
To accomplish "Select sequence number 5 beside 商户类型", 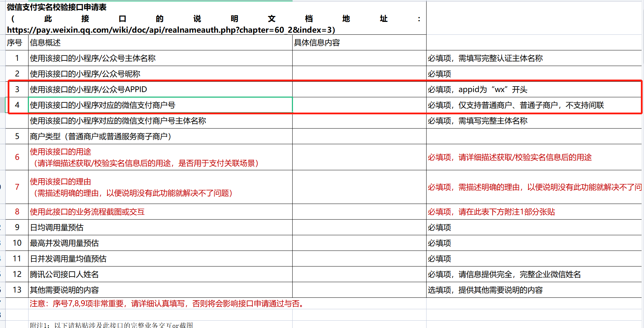I will click(x=17, y=137).
